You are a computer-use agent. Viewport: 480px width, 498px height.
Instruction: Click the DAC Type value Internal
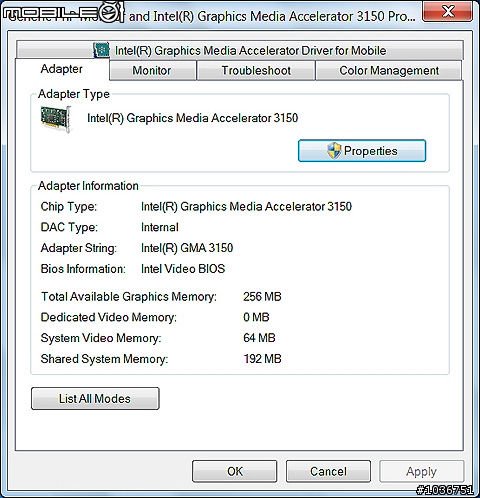click(160, 227)
